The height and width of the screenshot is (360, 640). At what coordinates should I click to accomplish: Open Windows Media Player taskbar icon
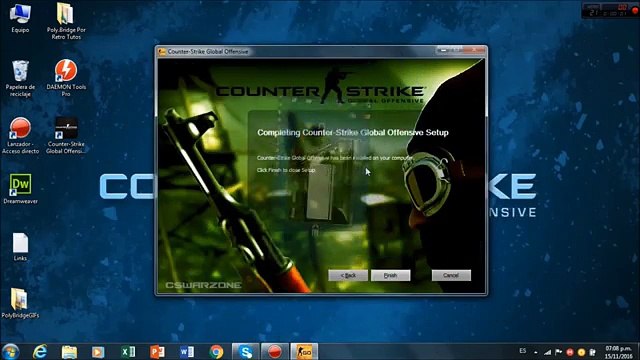click(98, 351)
